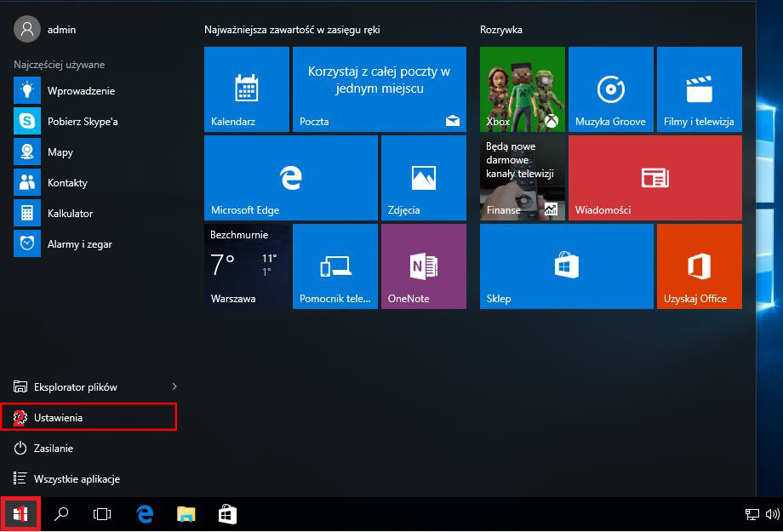Open the Zdjęcia photos tile

(423, 178)
